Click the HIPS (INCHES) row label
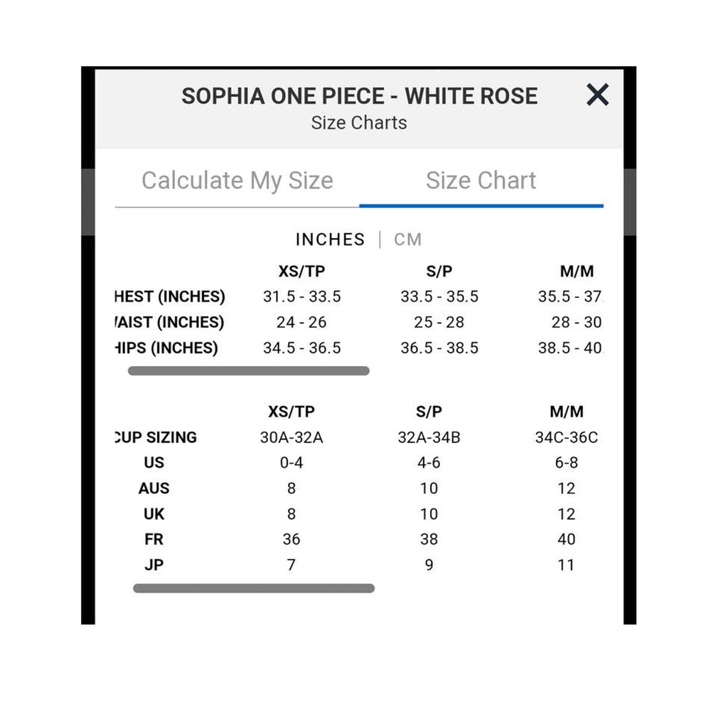 pyautogui.click(x=166, y=348)
